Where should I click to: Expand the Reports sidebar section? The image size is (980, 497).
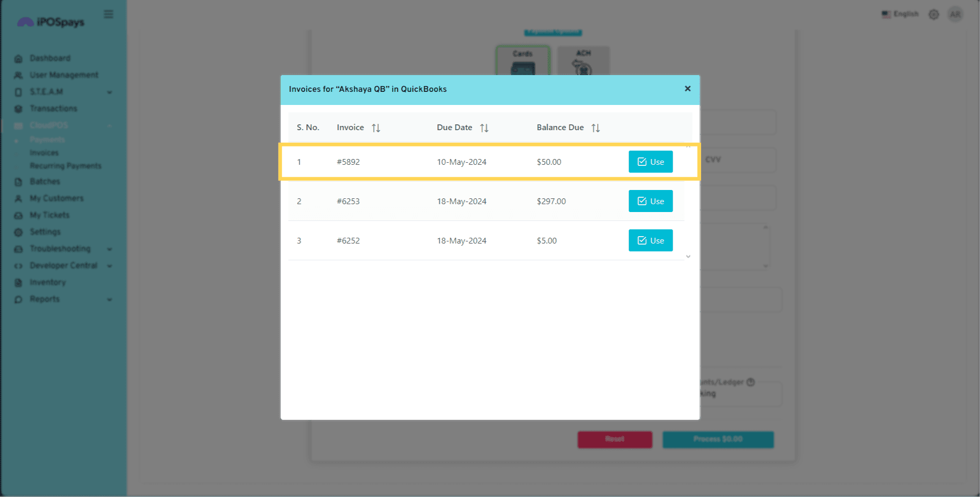(63, 299)
